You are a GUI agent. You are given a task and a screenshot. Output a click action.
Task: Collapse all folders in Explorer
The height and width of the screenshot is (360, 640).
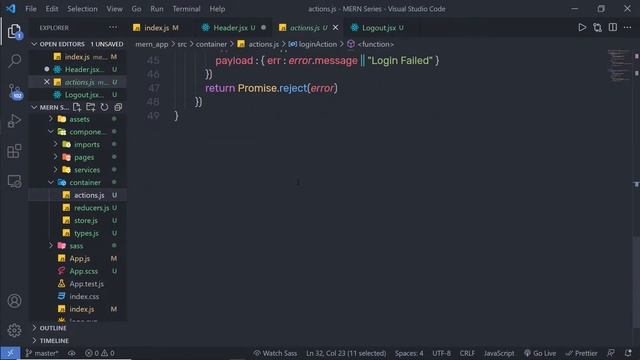(x=118, y=107)
